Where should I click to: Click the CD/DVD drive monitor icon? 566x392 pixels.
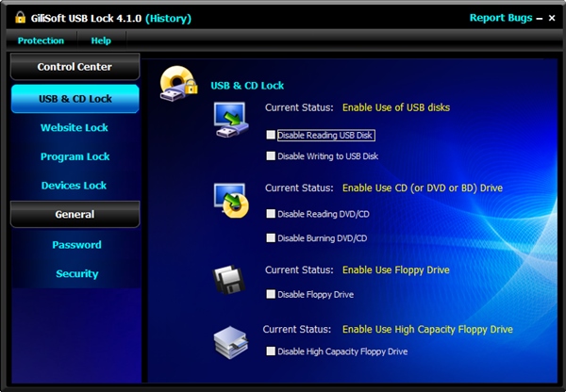(231, 200)
